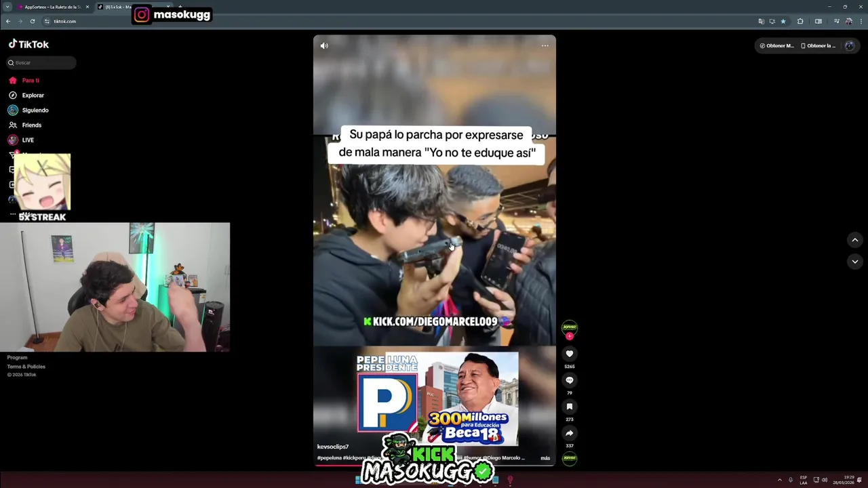Open the Chrome profile avatar
868x488 pixels.
[x=848, y=21]
